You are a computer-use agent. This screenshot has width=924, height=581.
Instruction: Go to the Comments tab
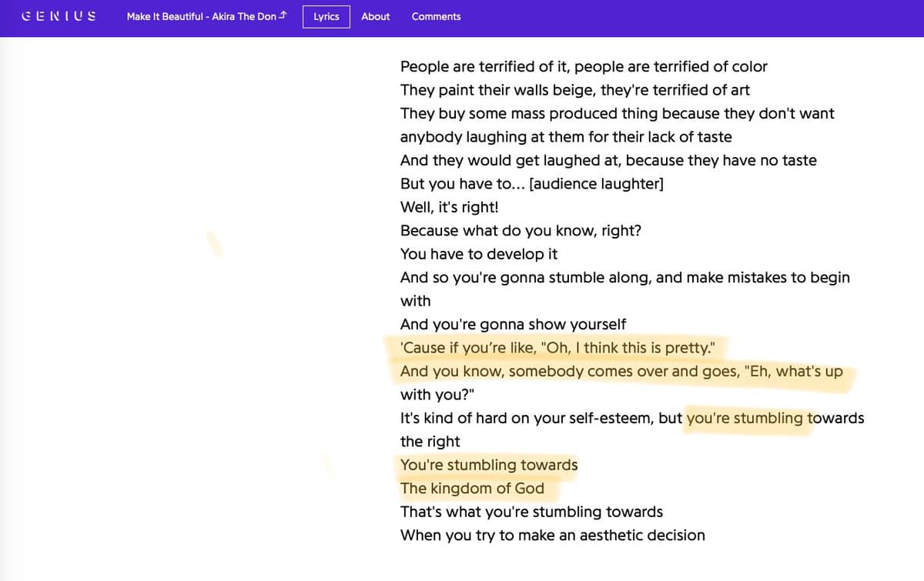click(436, 16)
